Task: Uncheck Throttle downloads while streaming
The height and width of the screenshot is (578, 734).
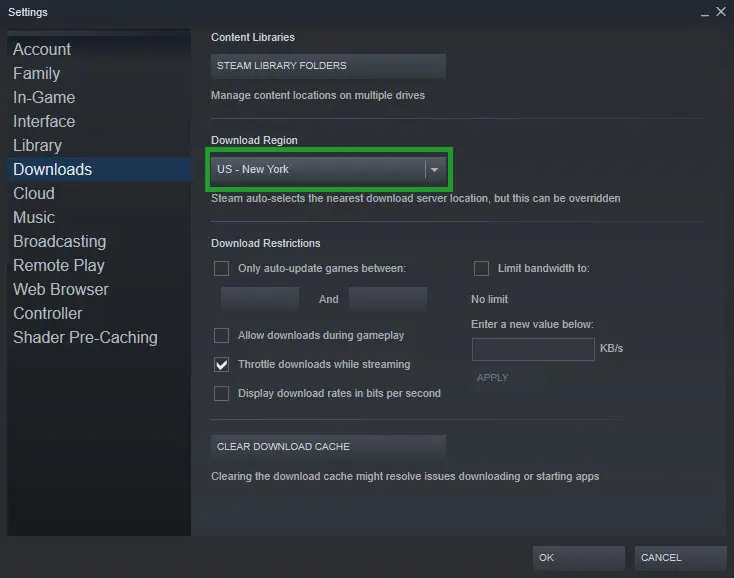Action: coord(221,365)
